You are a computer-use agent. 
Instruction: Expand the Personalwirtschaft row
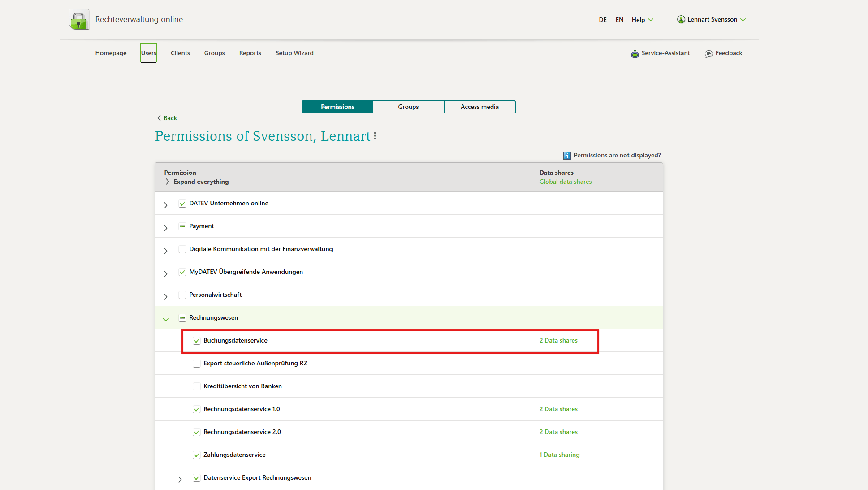coord(166,296)
